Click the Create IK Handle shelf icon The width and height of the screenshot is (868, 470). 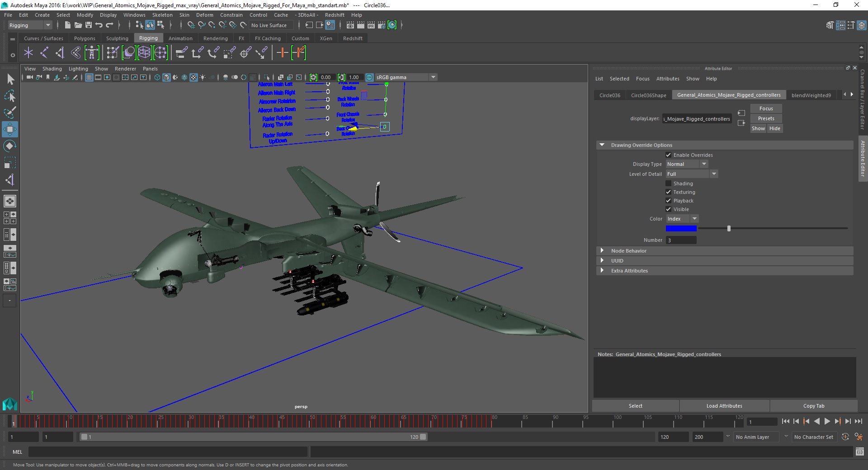point(60,53)
